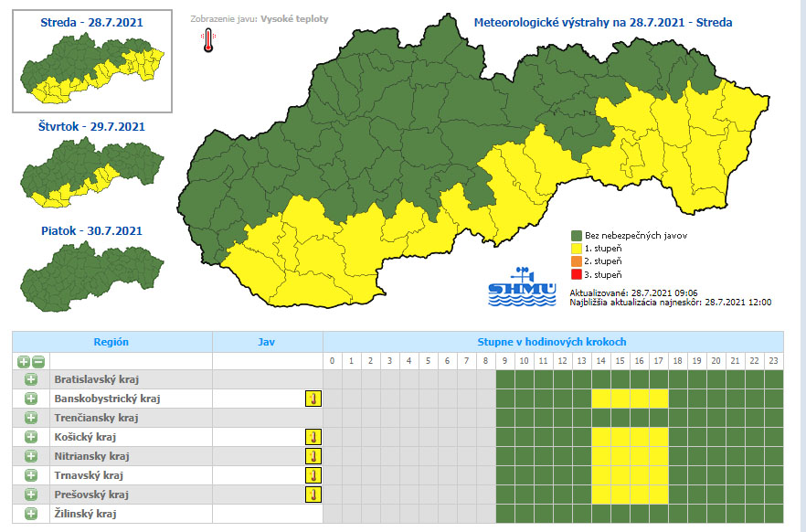Collapse all regions with minus button in header
Screen dimensions: 806x532
pos(37,361)
